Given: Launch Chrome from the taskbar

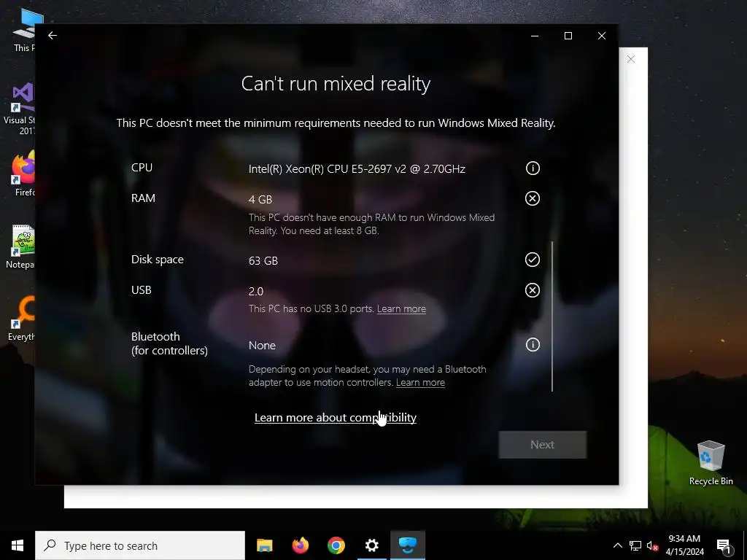Looking at the screenshot, I should pos(336,545).
